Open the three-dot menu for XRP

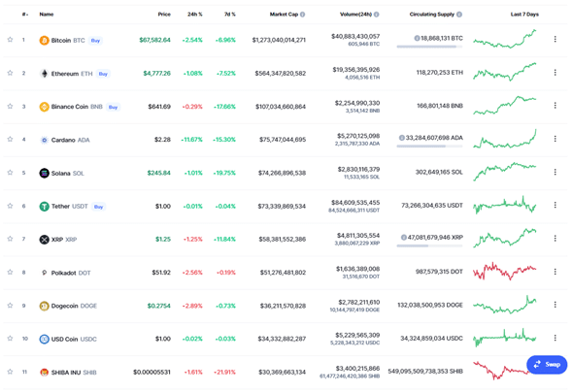[x=555, y=239]
